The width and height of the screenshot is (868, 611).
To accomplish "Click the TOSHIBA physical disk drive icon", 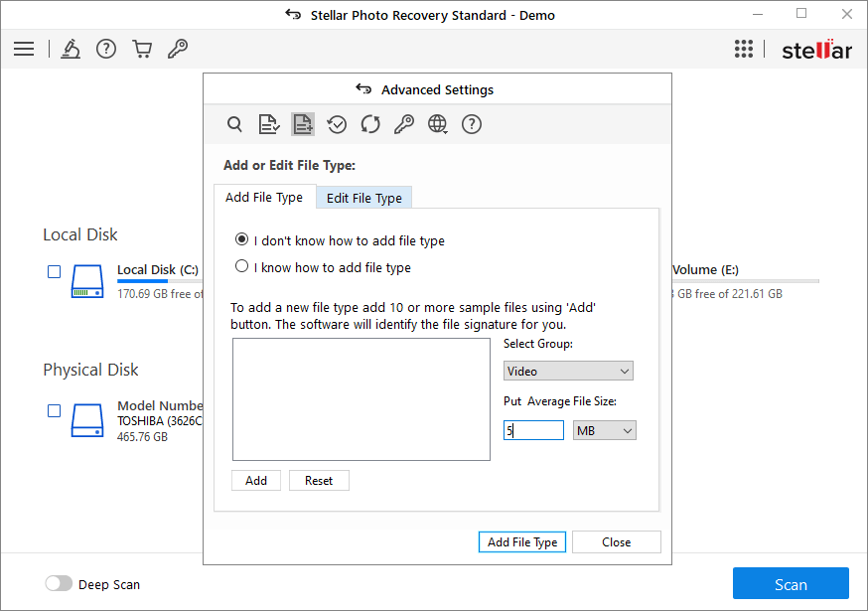I will click(x=87, y=420).
